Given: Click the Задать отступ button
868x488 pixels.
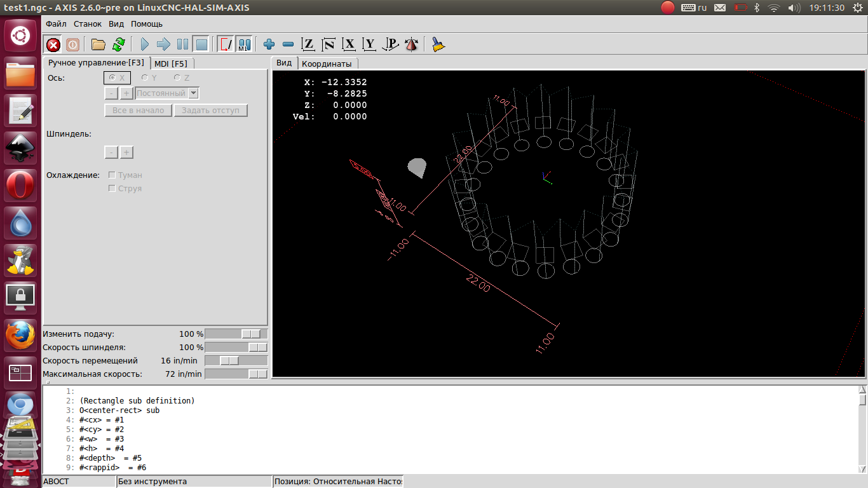Looking at the screenshot, I should point(210,111).
